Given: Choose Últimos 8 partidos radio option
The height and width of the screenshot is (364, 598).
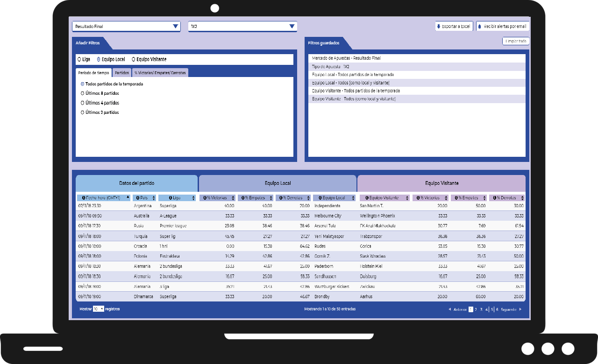Looking at the screenshot, I should coord(83,93).
